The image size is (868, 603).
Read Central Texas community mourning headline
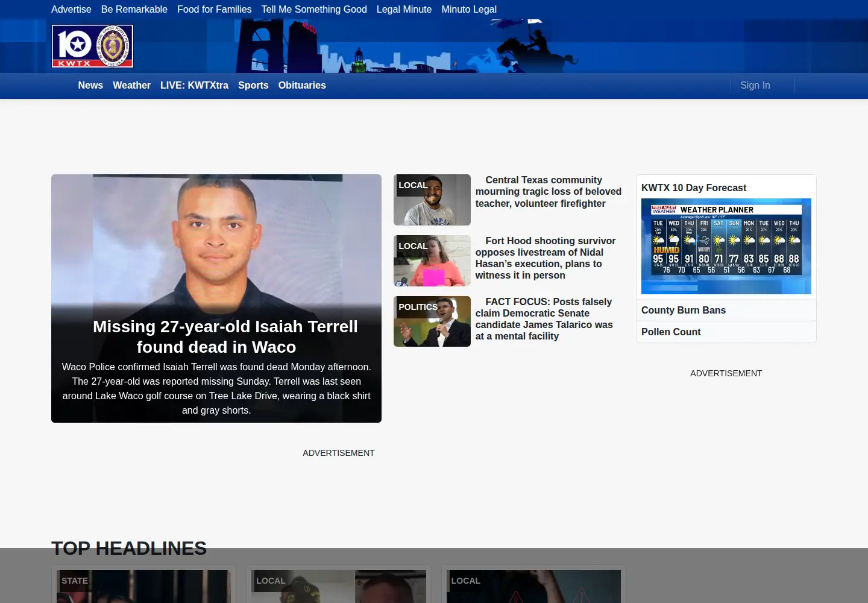(x=549, y=192)
